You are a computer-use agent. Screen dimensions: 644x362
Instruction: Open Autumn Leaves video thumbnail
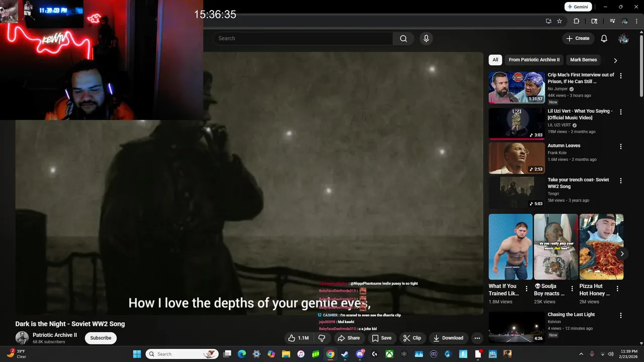(x=517, y=158)
